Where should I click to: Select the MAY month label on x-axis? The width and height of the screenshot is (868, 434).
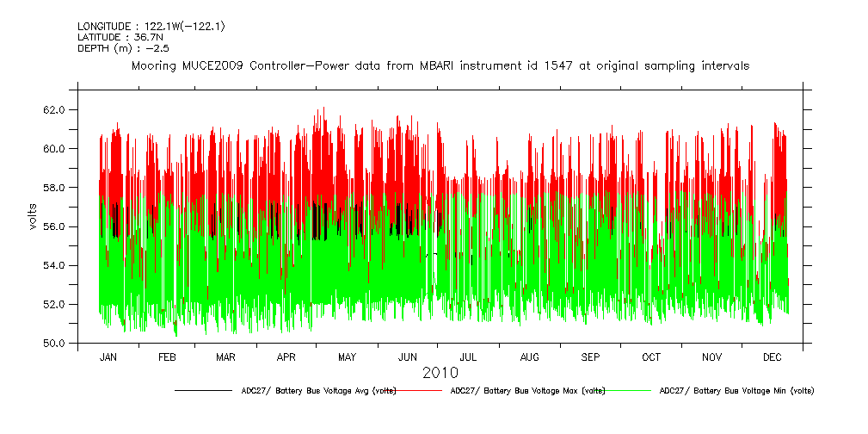click(x=348, y=356)
